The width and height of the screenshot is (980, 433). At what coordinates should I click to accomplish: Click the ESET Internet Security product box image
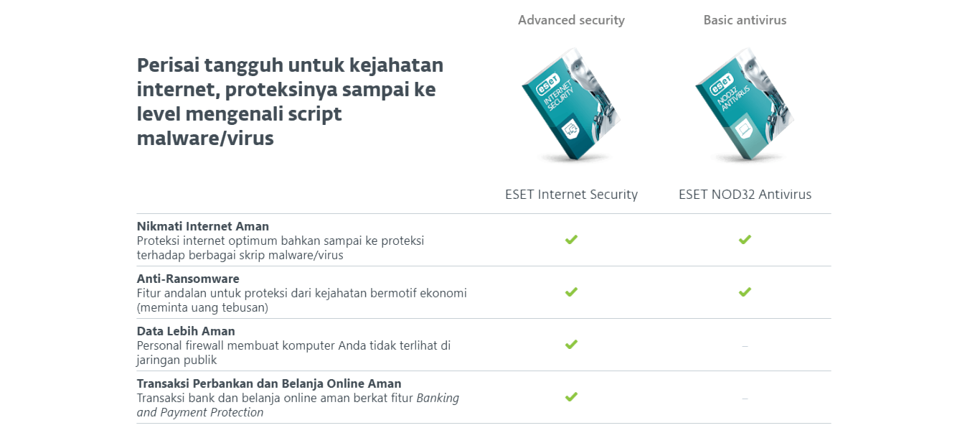coord(571,105)
